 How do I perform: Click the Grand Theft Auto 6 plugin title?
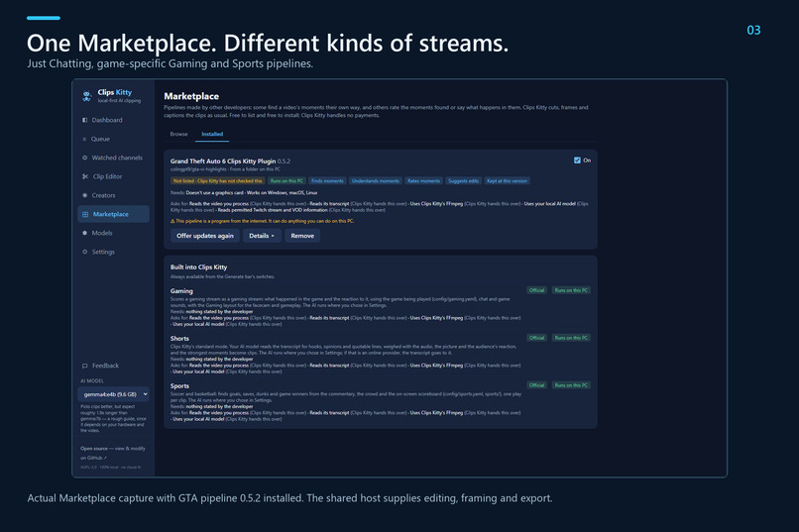[223, 161]
